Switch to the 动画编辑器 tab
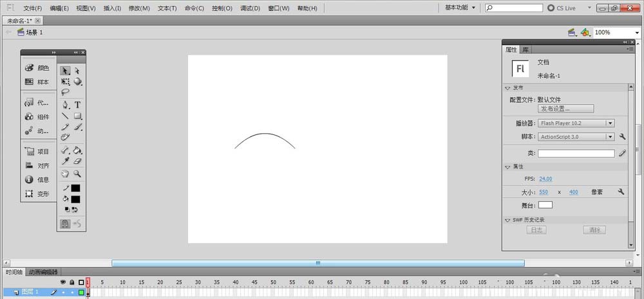Image resolution: width=644 pixels, height=299 pixels. [x=43, y=272]
